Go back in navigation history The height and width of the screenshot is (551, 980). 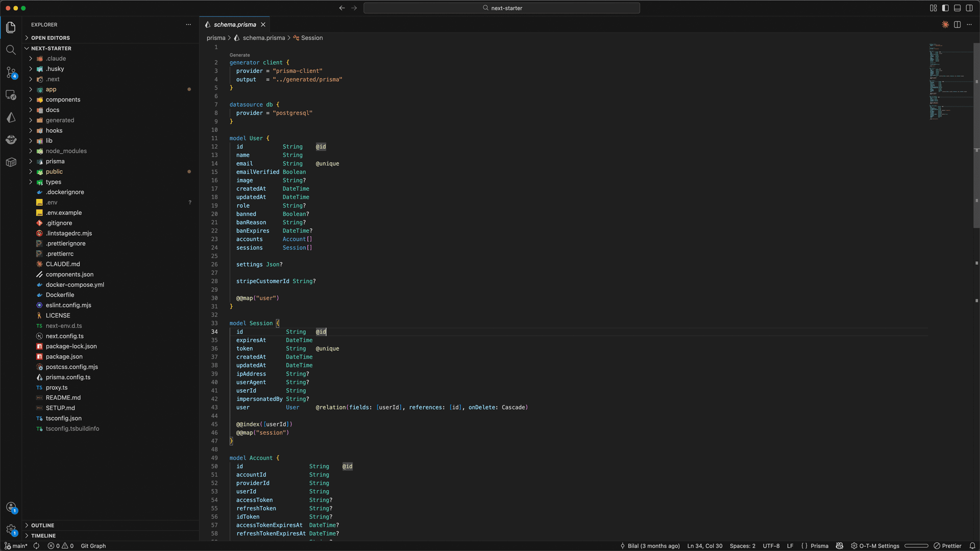coord(342,8)
